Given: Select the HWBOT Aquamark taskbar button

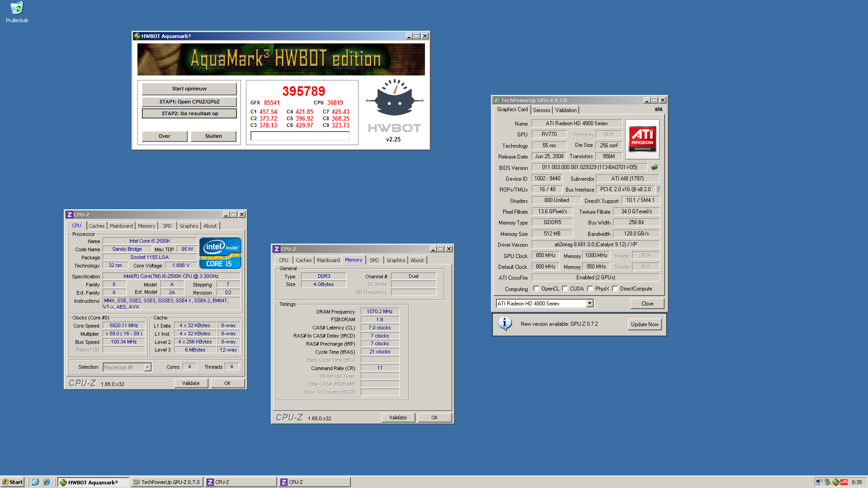Looking at the screenshot, I should coord(94,482).
